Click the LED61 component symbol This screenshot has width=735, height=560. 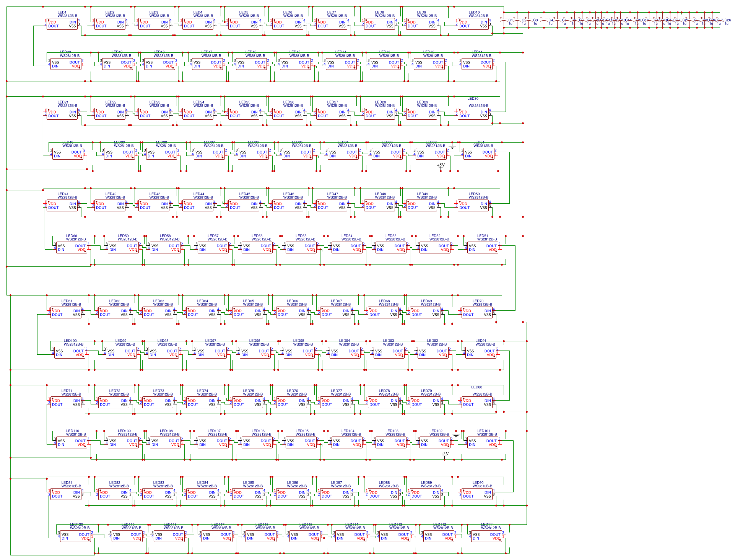[x=66, y=313]
